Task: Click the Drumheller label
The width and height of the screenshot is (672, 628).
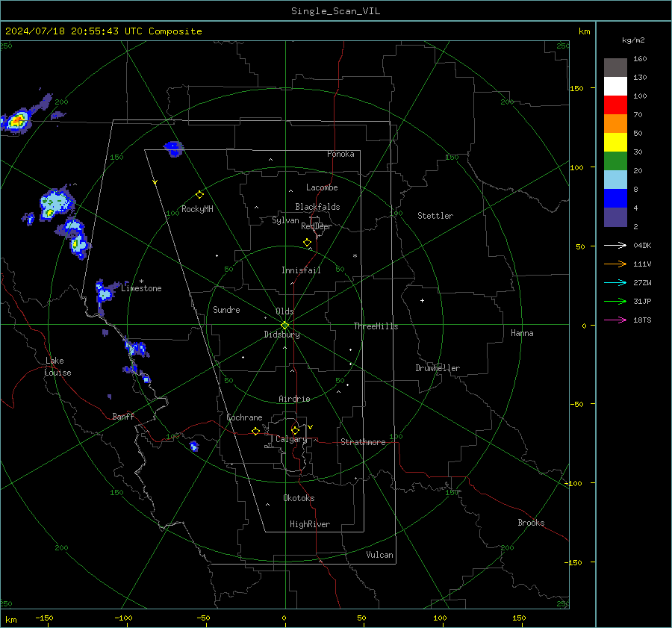Action: click(x=438, y=368)
